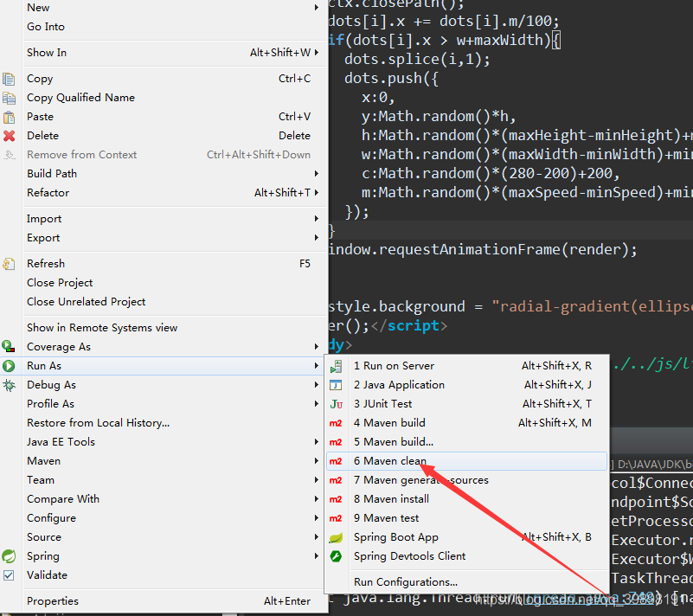Expand the Build Path submenu arrow
This screenshot has width=693, height=616.
coord(317,174)
